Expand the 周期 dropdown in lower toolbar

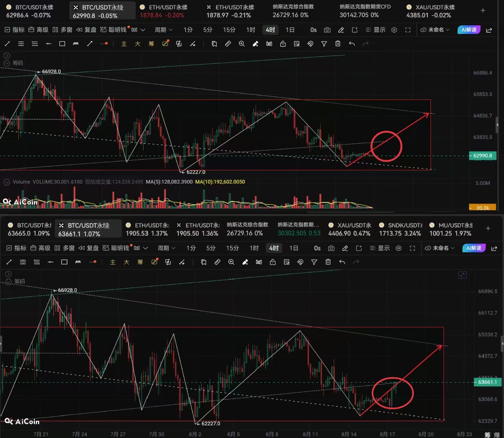pos(166,248)
